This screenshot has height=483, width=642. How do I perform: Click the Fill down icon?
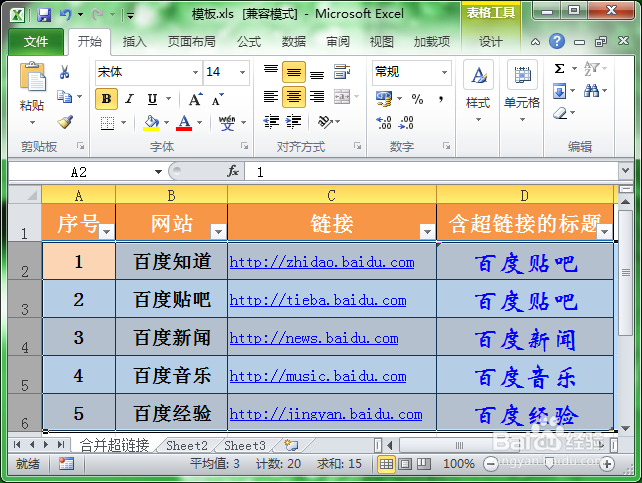click(x=559, y=91)
